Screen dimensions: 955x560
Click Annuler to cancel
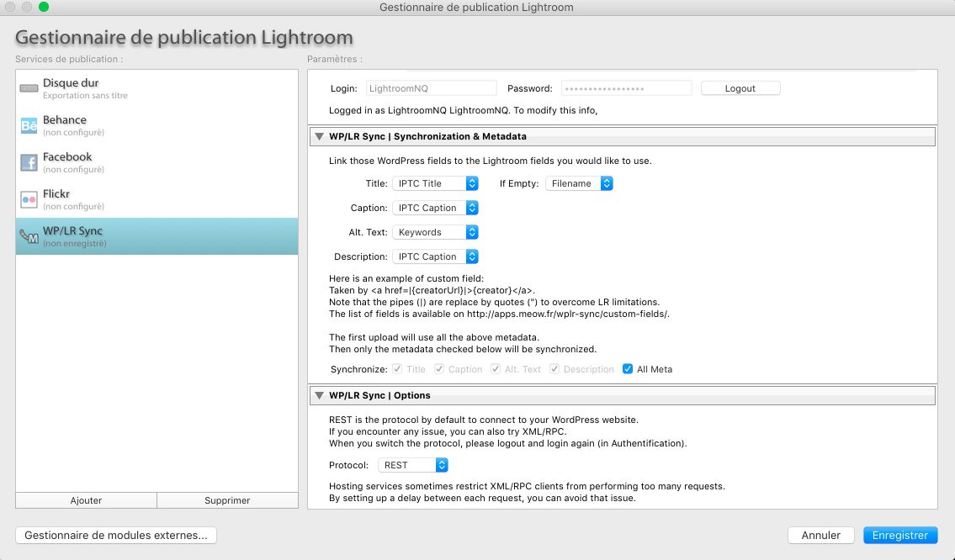click(820, 535)
